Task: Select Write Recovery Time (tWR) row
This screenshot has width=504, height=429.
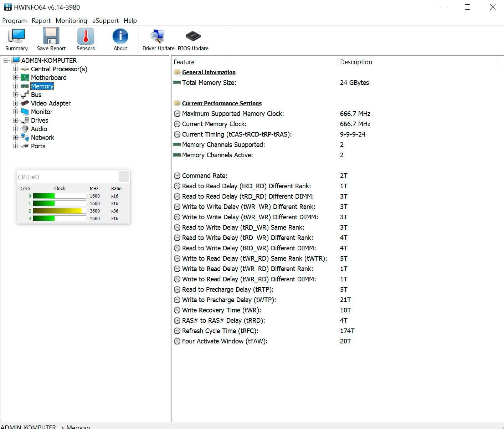Action: tap(334, 310)
